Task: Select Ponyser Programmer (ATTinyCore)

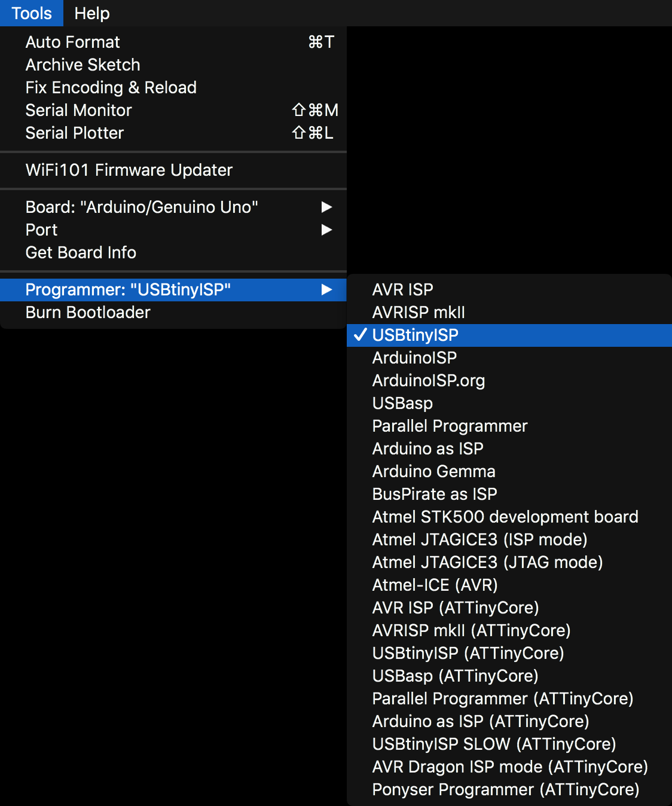Action: point(505,789)
